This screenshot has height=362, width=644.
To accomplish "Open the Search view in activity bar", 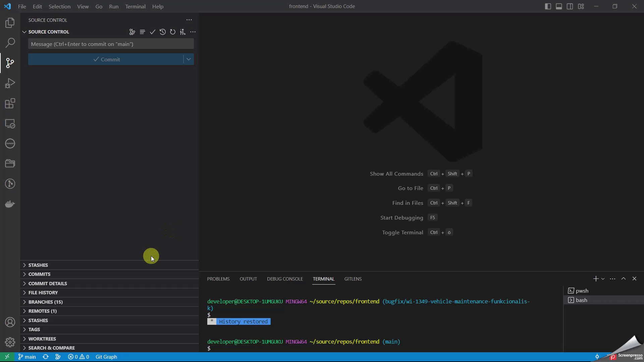I will click(x=10, y=43).
